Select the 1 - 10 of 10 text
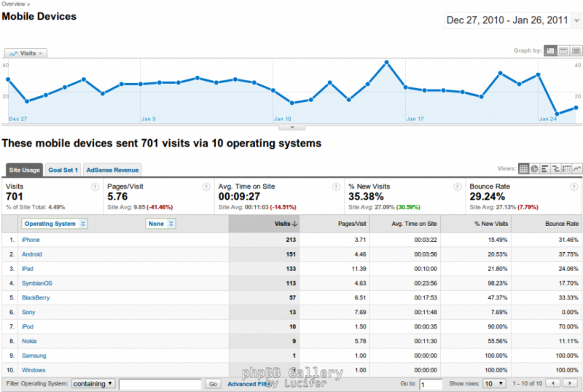The image size is (583, 392). click(527, 383)
